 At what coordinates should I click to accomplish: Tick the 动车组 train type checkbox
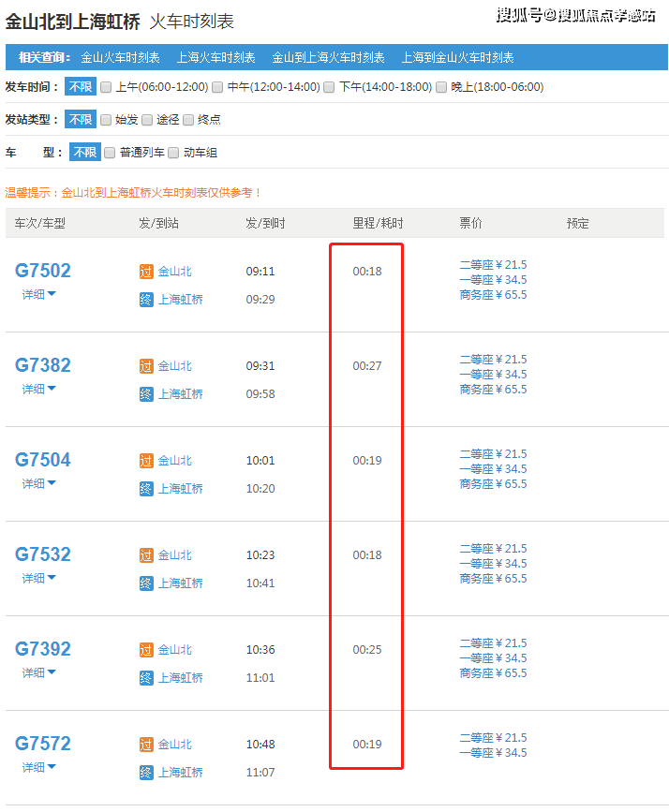173,153
